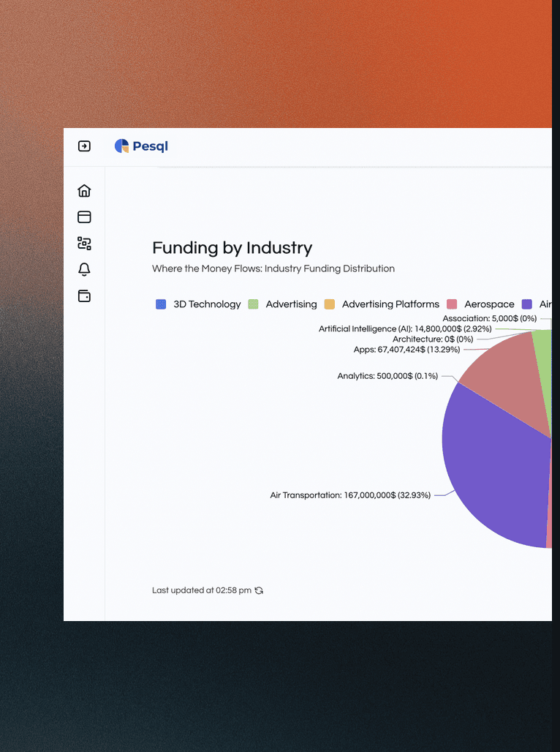Open notifications bell icon
Image resolution: width=560 pixels, height=752 pixels.
click(x=84, y=269)
